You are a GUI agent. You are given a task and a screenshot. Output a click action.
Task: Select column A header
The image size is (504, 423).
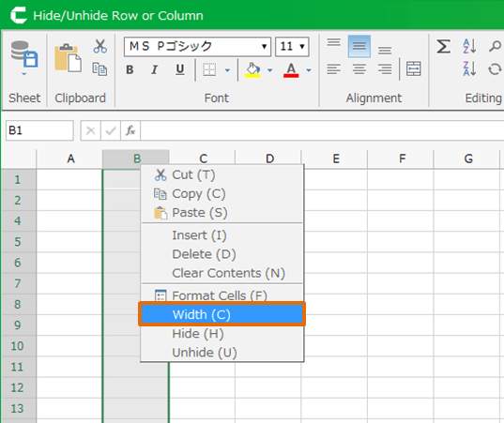[x=69, y=159]
